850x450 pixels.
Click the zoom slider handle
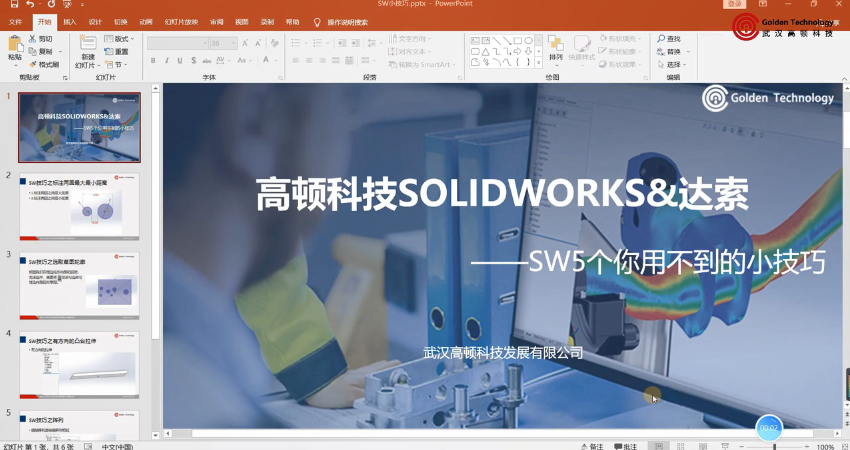[775, 447]
